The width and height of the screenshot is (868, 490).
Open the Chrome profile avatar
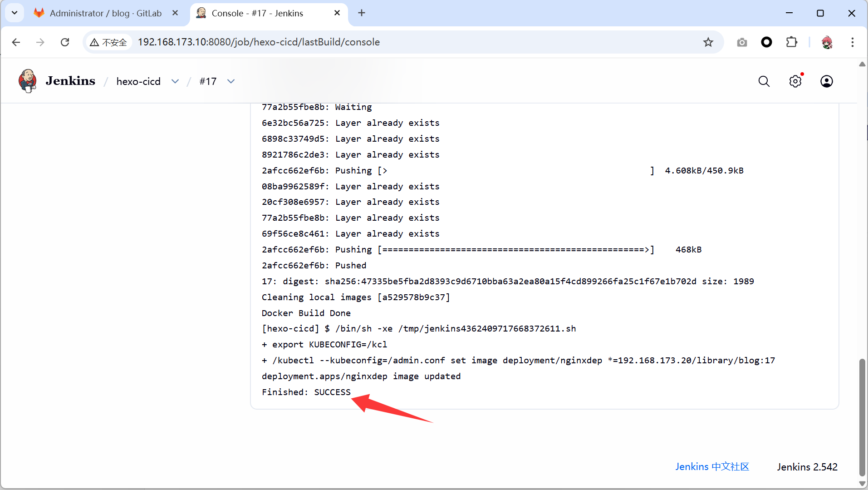pos(827,42)
